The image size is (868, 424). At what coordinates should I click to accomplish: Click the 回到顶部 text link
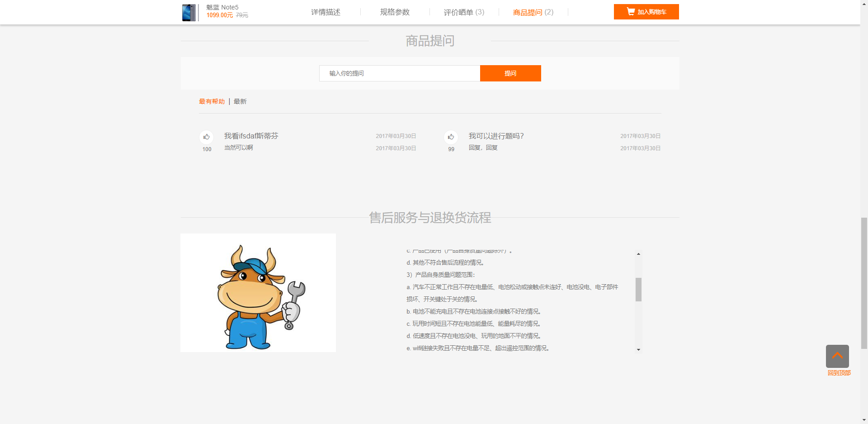[839, 373]
